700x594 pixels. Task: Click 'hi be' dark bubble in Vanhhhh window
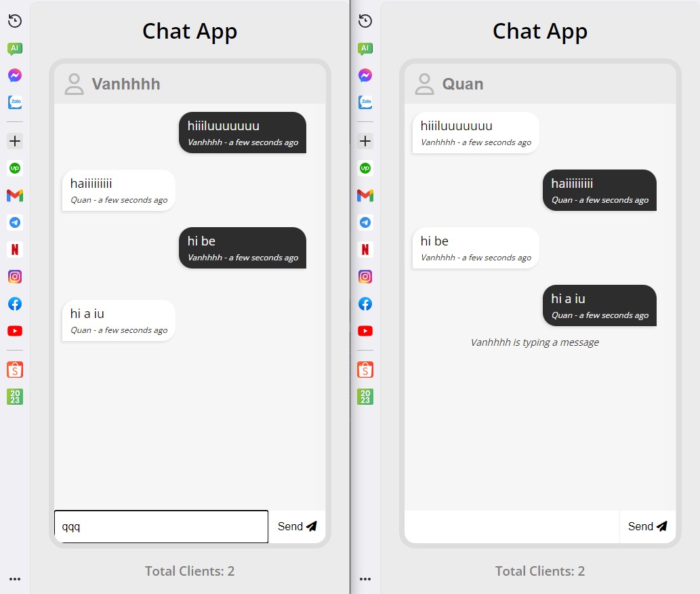[x=243, y=248]
